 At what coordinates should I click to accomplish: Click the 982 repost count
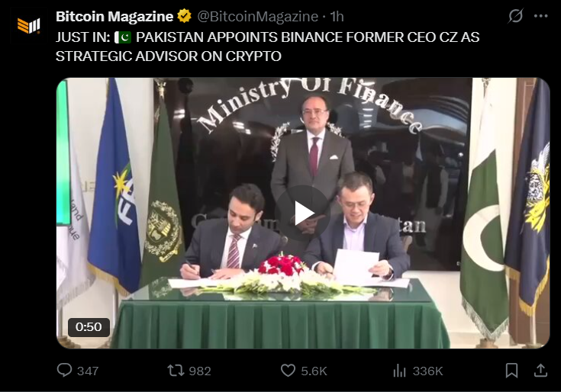point(200,371)
